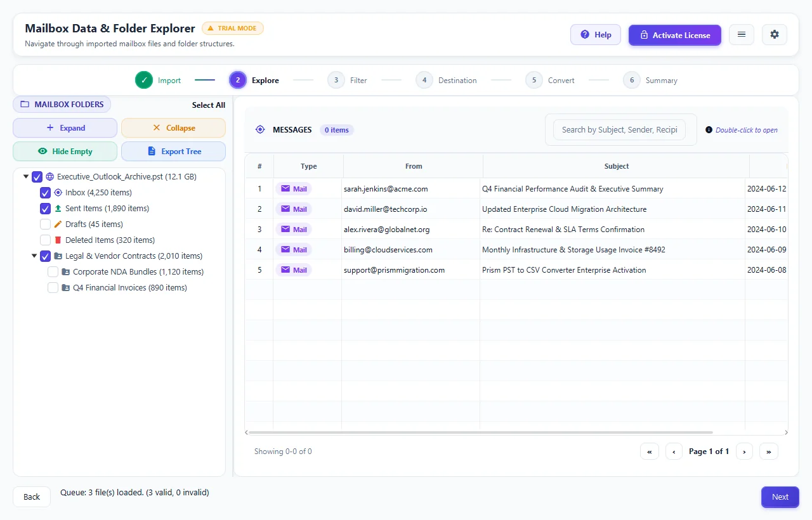The image size is (812, 520).
Task: Open the Help button
Action: 596,35
